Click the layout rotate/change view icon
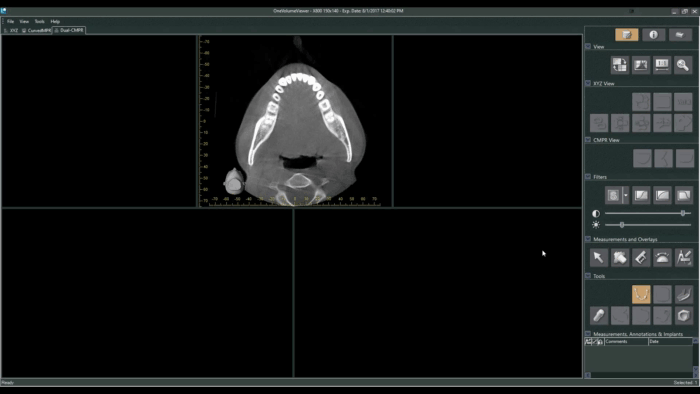Screen dimensions: 700x394 pos(620,65)
